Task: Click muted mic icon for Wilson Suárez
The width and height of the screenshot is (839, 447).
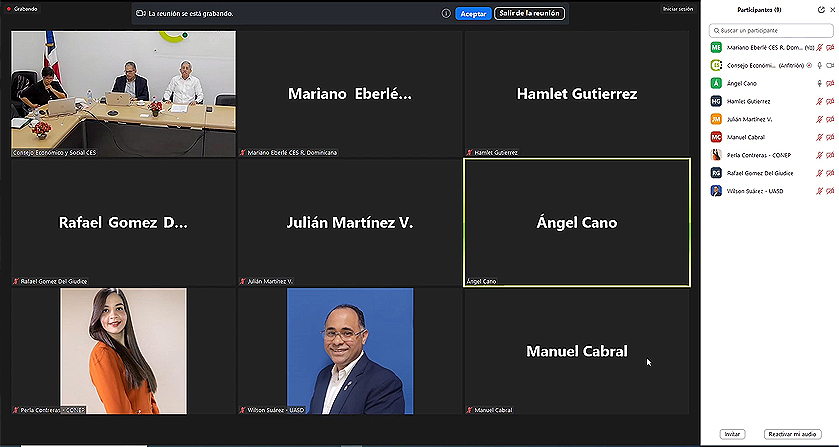Action: click(819, 191)
